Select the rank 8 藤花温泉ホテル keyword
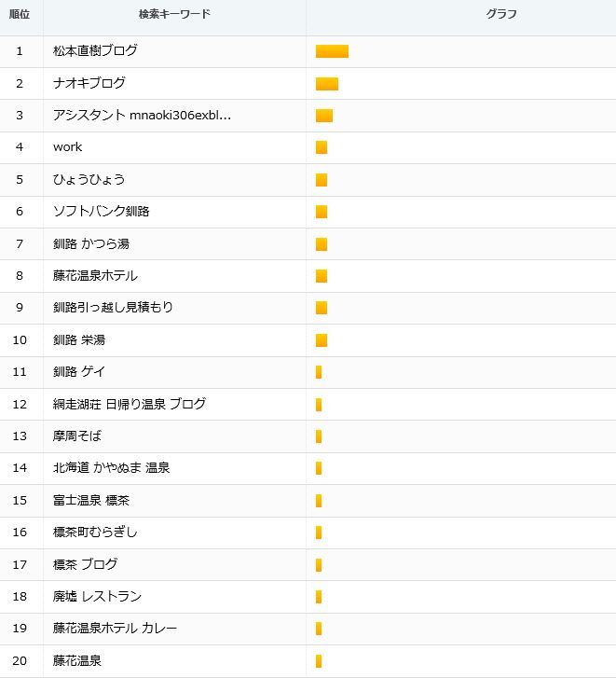The height and width of the screenshot is (678, 616). (95, 275)
